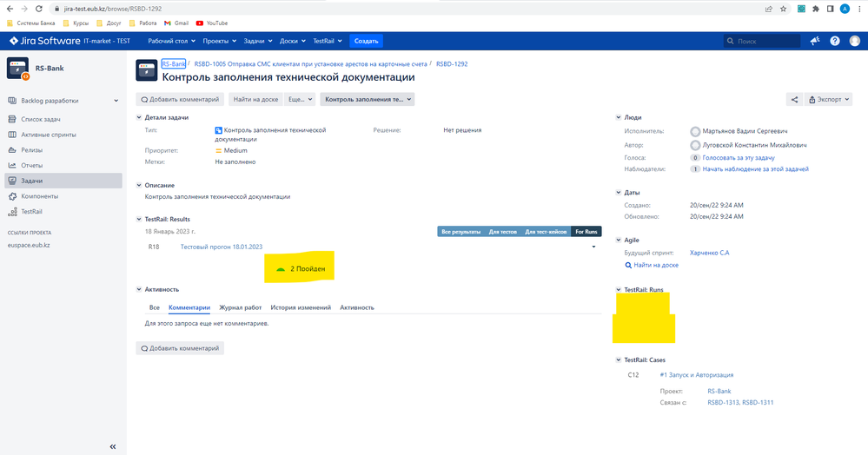Click the browser forward arrow
This screenshot has height=455, width=868.
pos(24,9)
